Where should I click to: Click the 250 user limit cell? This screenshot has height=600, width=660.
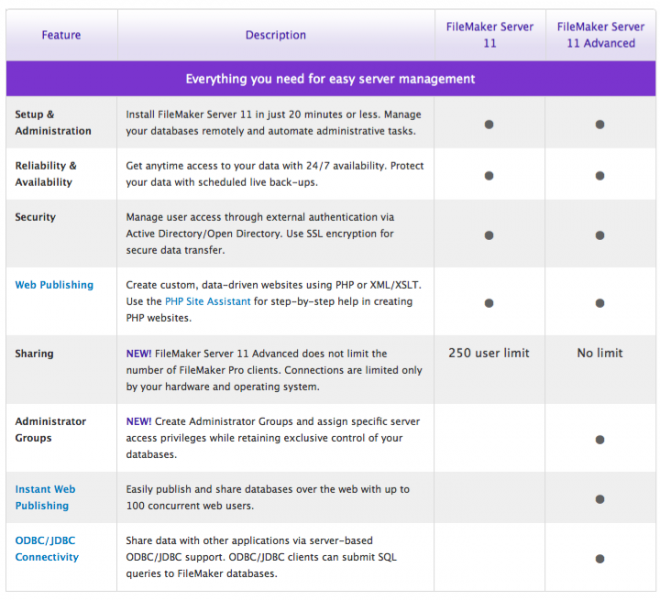489,353
